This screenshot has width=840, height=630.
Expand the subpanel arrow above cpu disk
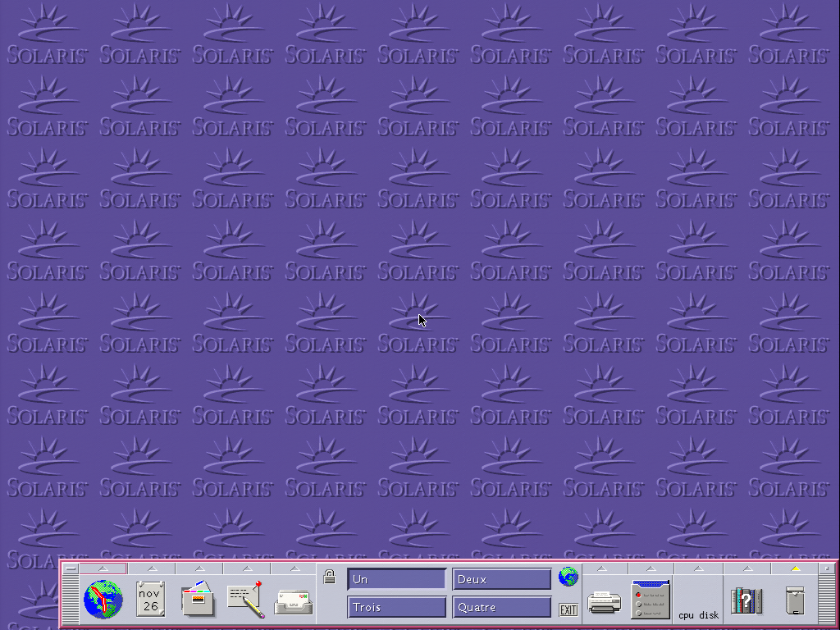pos(699,568)
